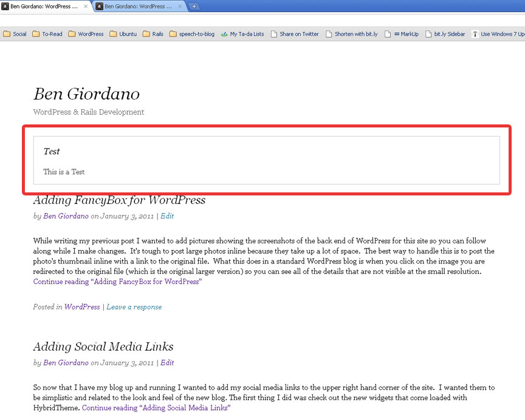Switch to the second Ben Giordano tab

pyautogui.click(x=138, y=6)
